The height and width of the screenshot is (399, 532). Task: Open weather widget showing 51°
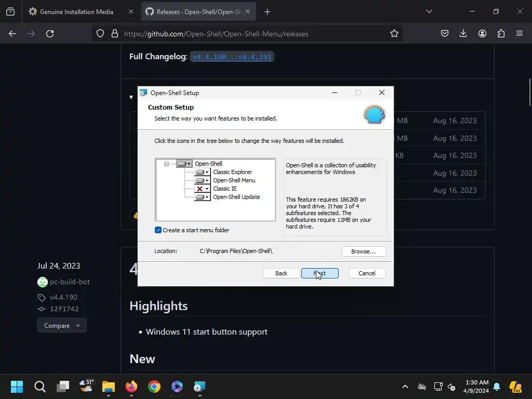(86, 386)
